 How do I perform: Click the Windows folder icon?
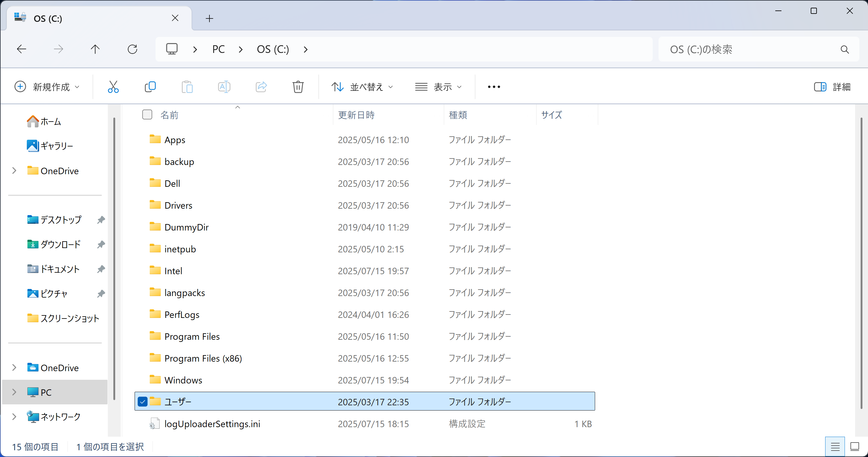(x=155, y=379)
